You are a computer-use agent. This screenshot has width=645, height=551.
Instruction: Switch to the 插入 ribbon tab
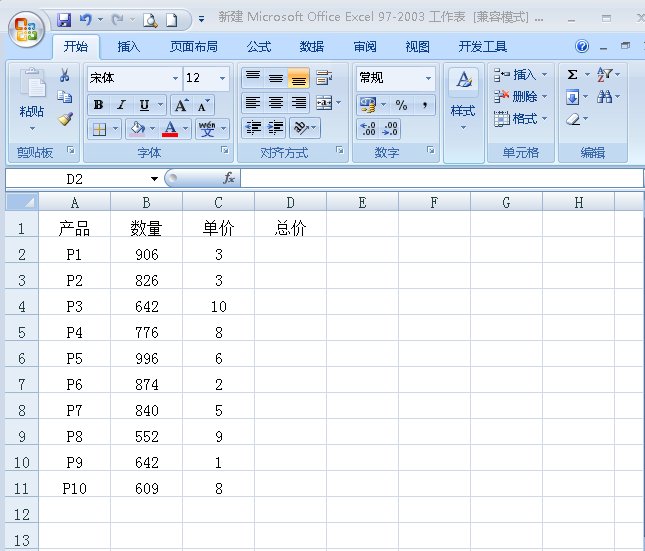click(x=129, y=46)
